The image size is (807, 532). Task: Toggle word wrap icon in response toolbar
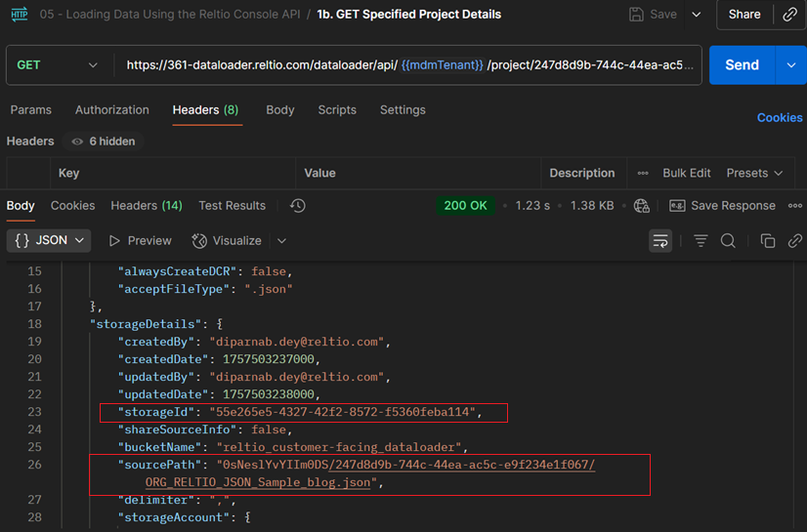click(x=660, y=241)
